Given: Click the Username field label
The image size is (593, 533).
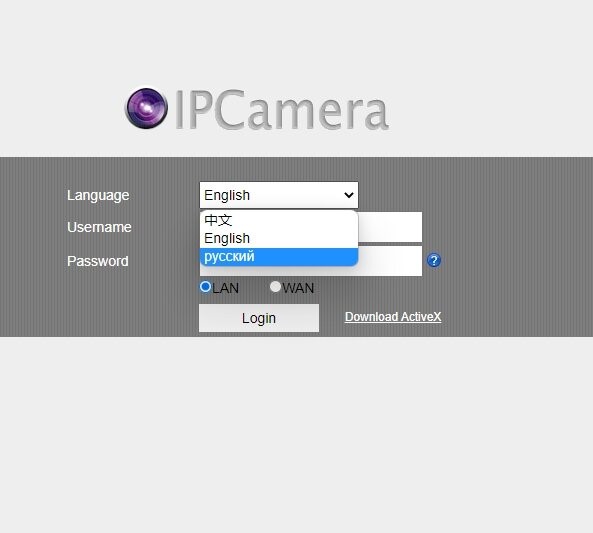Looking at the screenshot, I should (x=99, y=227).
